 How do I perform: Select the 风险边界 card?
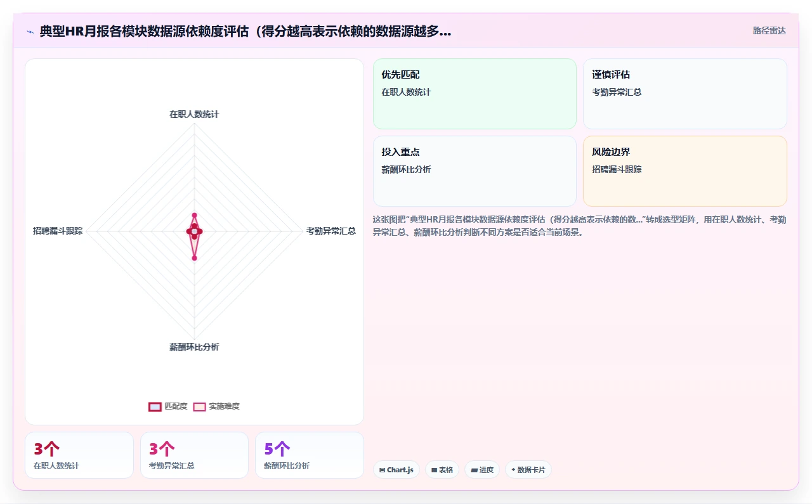pos(685,171)
